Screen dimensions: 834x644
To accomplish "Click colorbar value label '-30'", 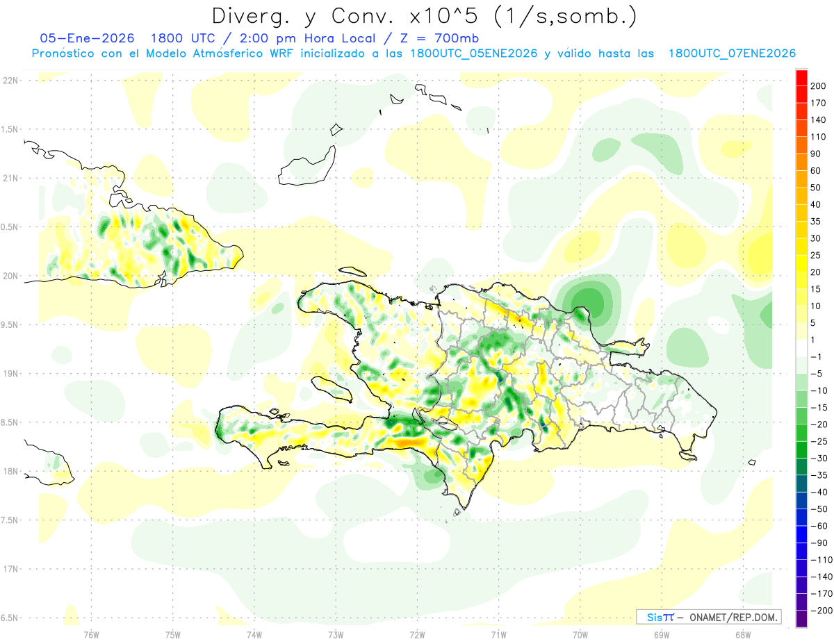I will 819,458.
